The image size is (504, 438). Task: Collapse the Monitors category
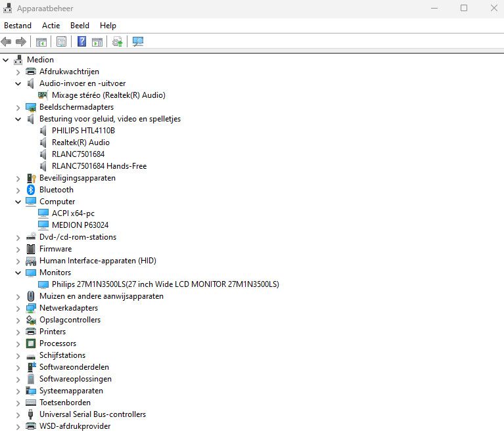point(18,273)
